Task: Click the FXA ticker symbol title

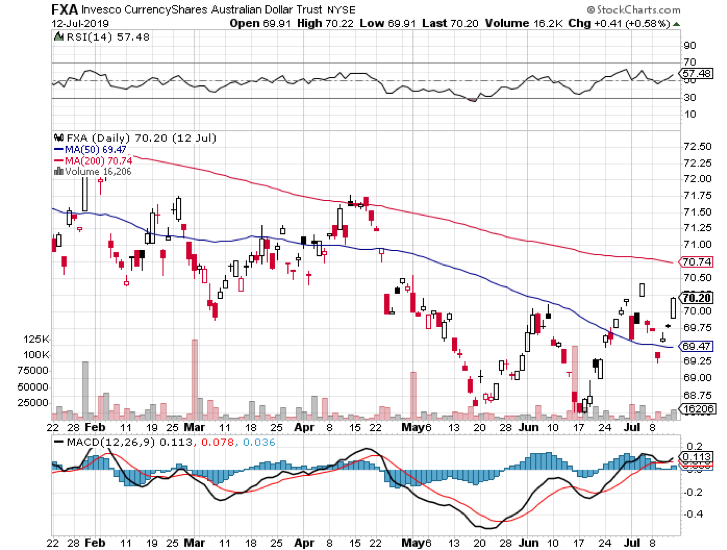Action: (64, 9)
